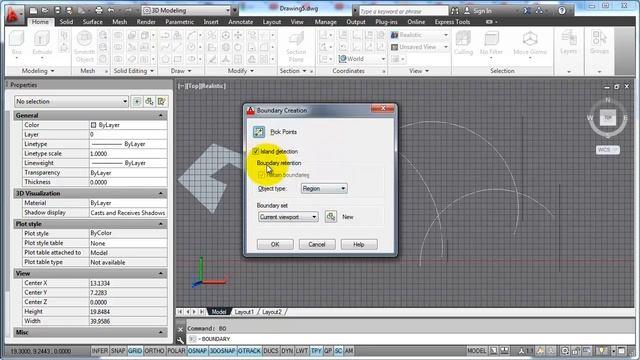This screenshot has height=360, width=640.
Task: Open the World coordinate system dropdown
Action: [362, 59]
